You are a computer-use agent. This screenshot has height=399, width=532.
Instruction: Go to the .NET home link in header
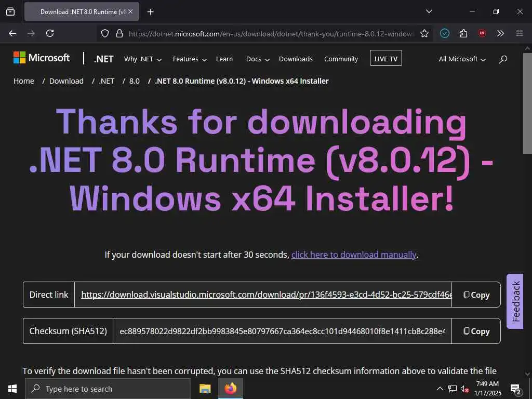coord(104,59)
